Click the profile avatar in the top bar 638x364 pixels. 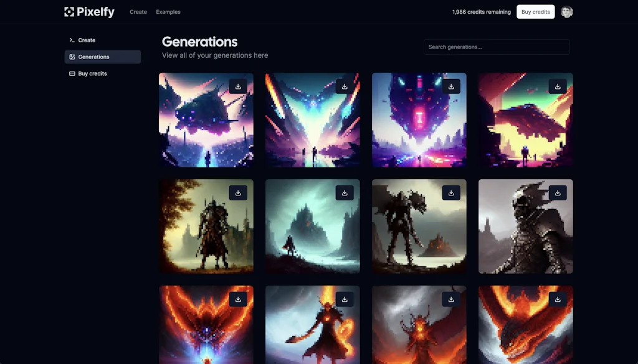tap(566, 11)
